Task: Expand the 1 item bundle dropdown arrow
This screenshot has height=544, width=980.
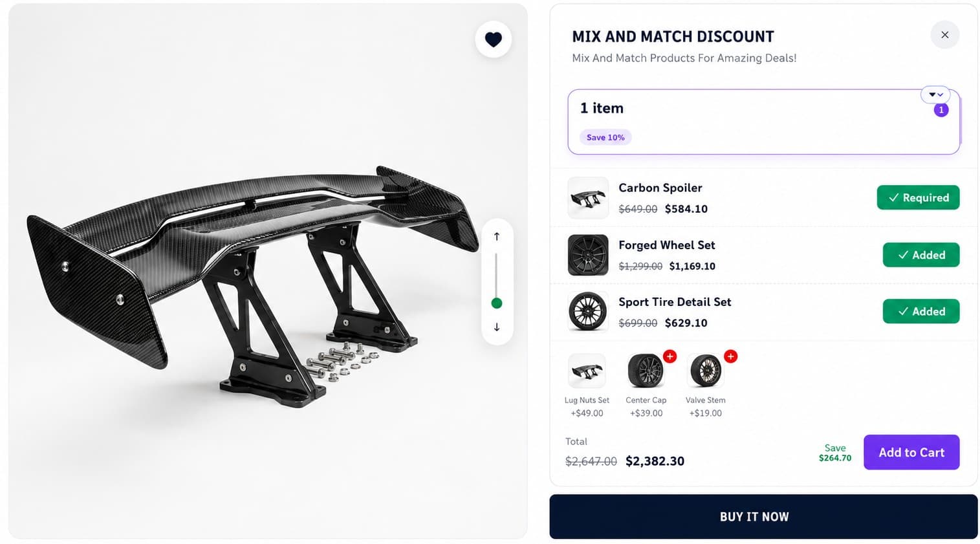Action: 935,94
